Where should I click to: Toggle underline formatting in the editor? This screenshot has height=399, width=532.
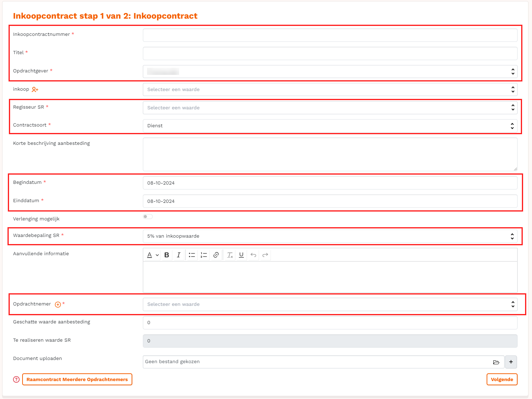coord(241,255)
